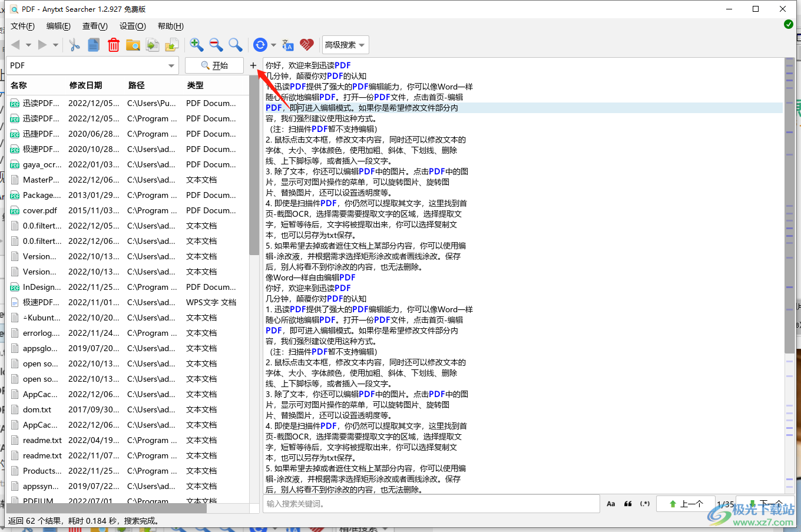Sort by the 名称 column header
801x532 pixels.
point(35,85)
